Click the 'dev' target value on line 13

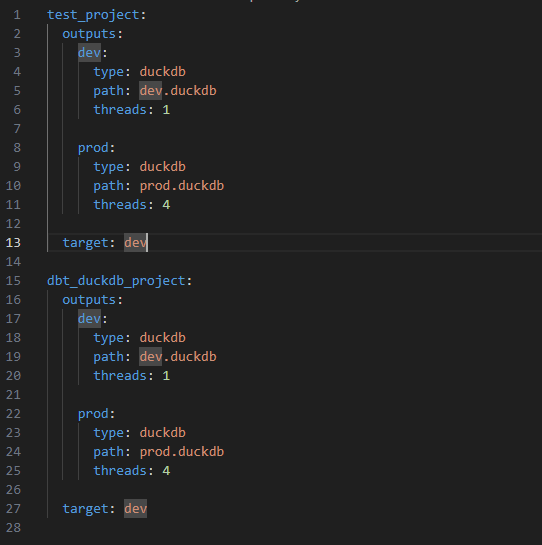(x=136, y=243)
